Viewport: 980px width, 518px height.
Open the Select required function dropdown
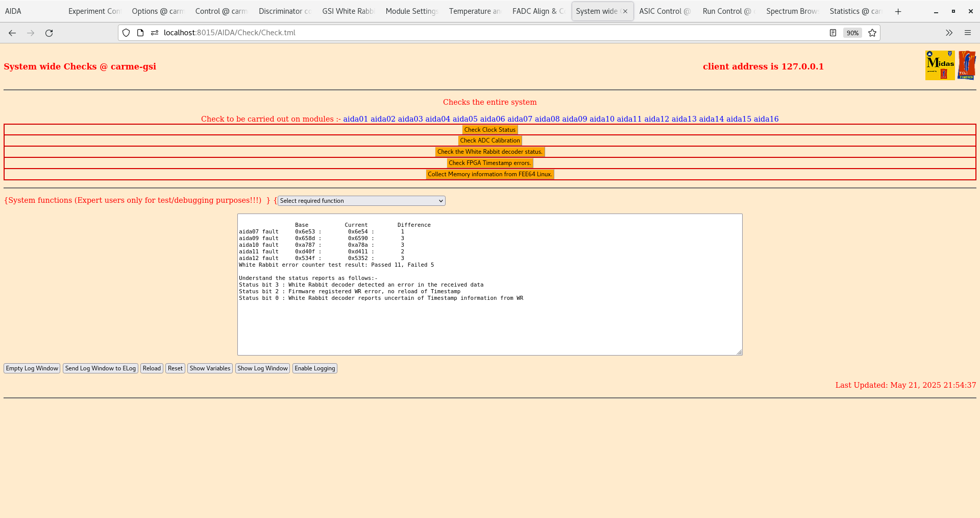pos(361,201)
